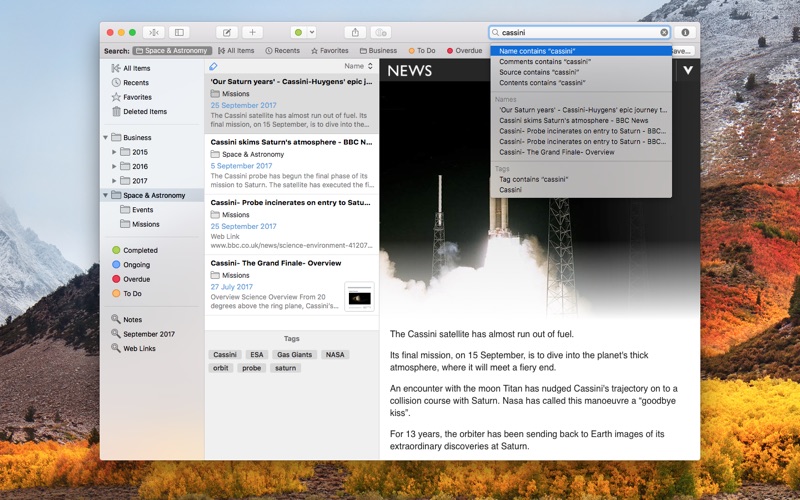Choose Tag contains "cassini" suggestion
This screenshot has width=800, height=500.
pos(581,179)
